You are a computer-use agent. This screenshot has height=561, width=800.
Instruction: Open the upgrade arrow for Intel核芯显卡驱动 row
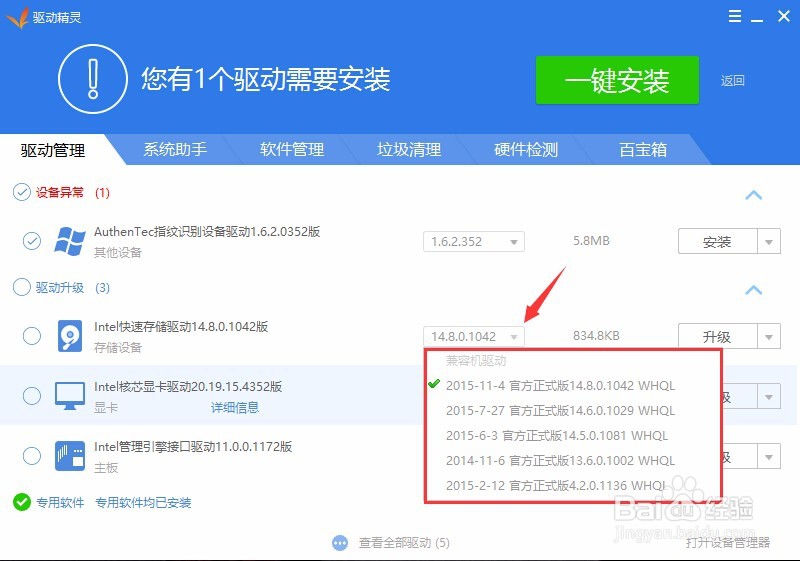pyautogui.click(x=769, y=397)
